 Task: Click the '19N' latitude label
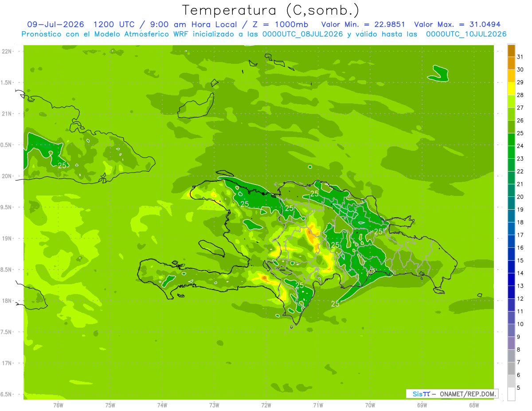(7, 238)
